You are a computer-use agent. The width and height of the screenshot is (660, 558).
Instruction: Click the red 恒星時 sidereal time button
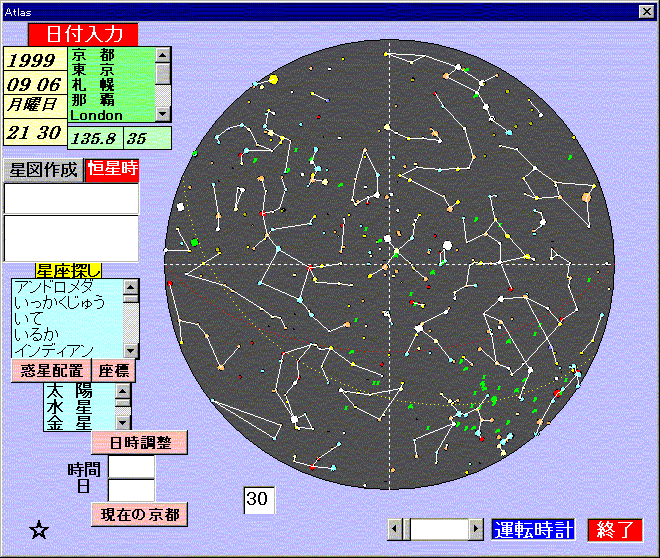coord(112,170)
